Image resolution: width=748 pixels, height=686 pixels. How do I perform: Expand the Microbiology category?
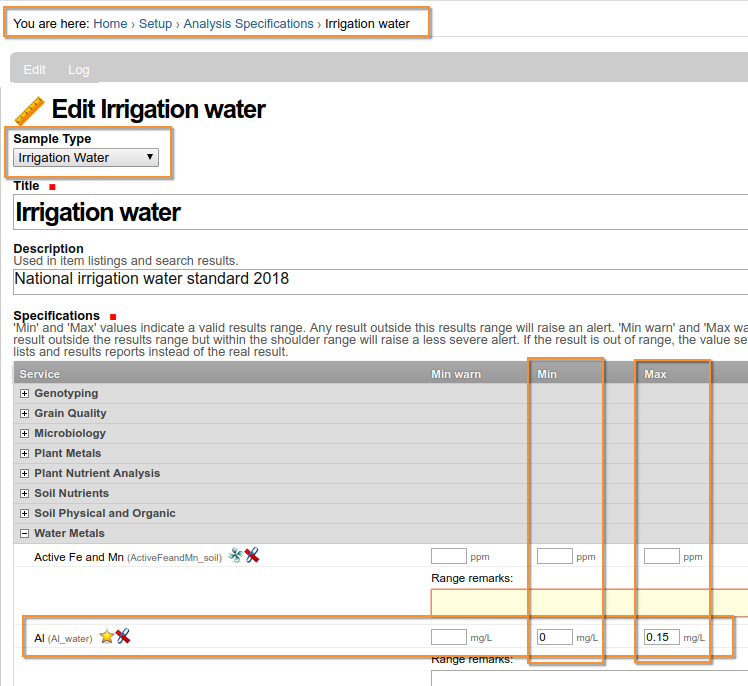coord(25,433)
